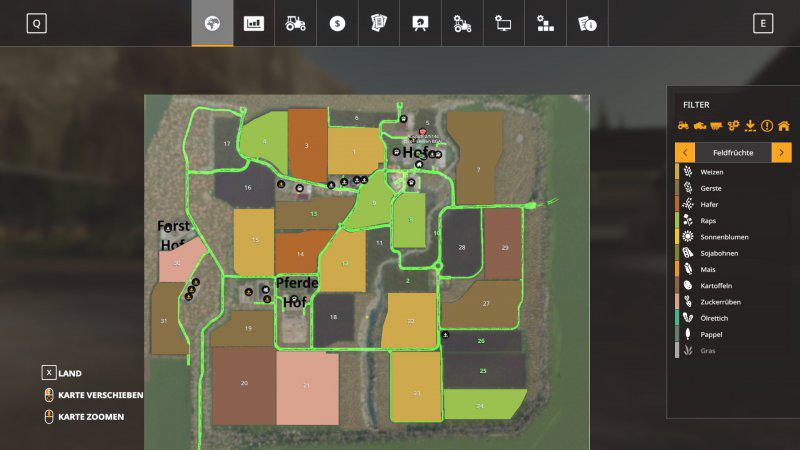
Task: Open the contracts papers icon tab
Action: pyautogui.click(x=379, y=24)
